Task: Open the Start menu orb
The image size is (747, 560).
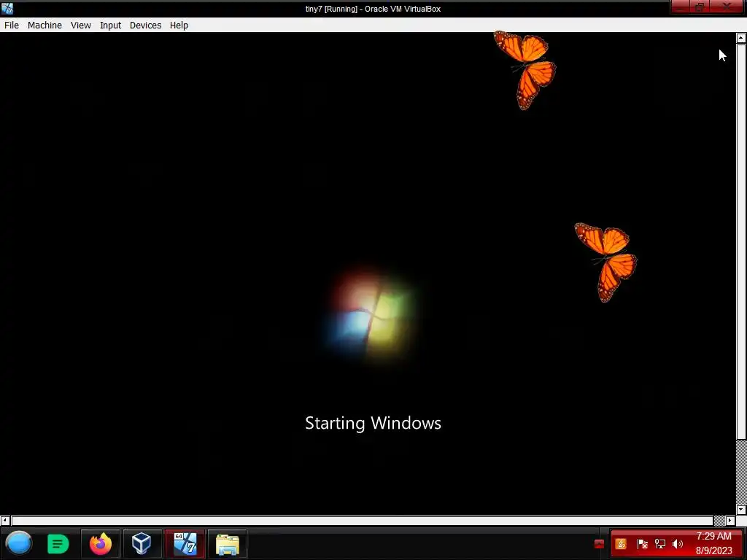Action: point(18,543)
